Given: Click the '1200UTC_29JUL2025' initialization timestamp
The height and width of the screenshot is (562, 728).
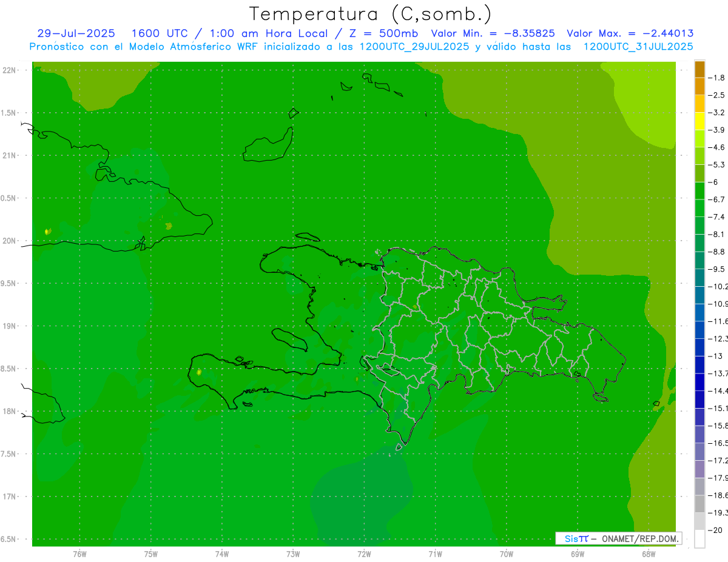Looking at the screenshot, I should 414,47.
